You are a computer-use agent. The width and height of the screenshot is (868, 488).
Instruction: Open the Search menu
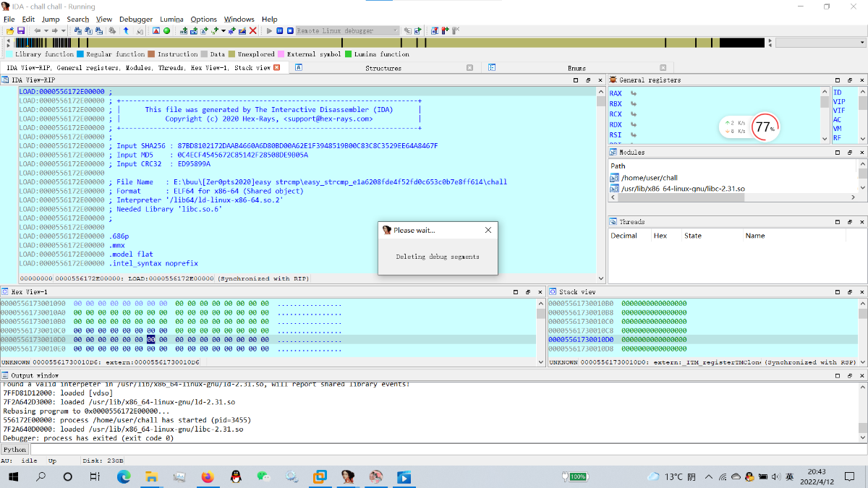coord(77,19)
